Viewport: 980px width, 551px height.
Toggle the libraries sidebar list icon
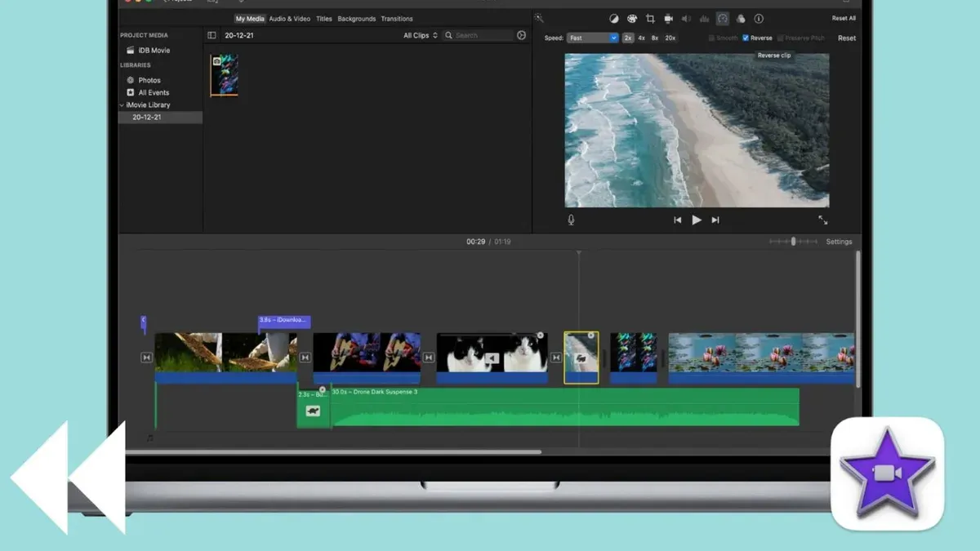[x=212, y=35]
